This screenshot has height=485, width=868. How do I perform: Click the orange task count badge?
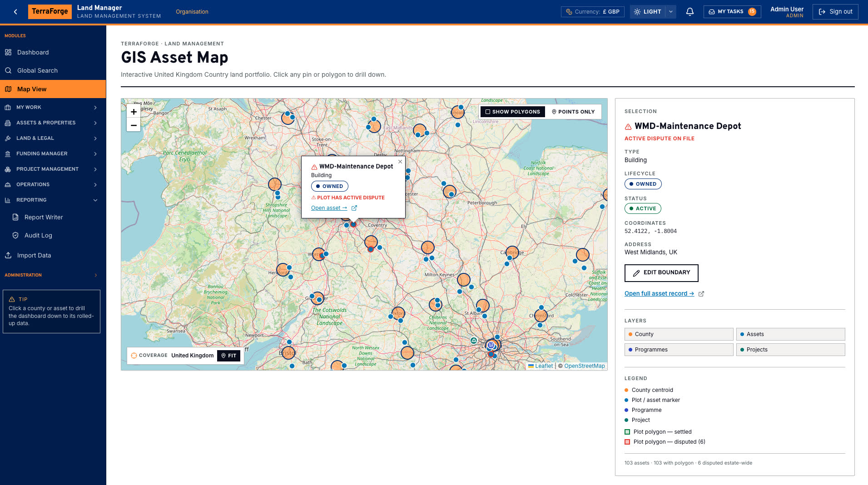pyautogui.click(x=752, y=12)
